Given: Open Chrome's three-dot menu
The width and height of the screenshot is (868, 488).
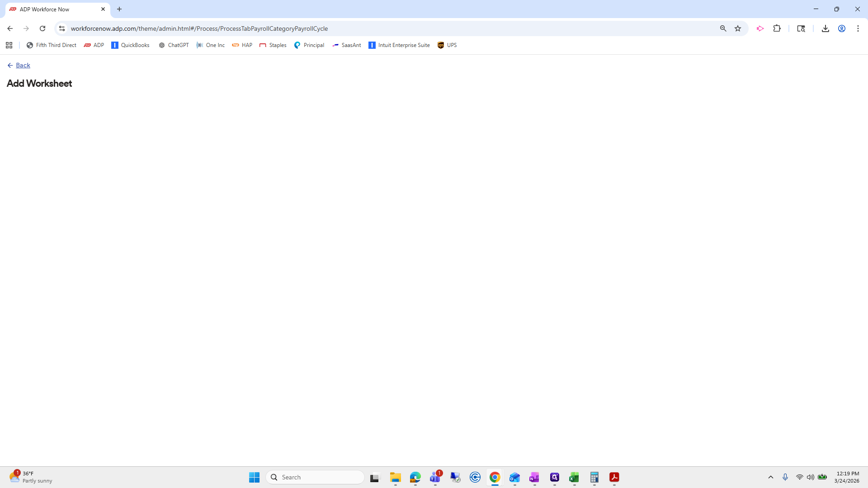Looking at the screenshot, I should click(858, 28).
